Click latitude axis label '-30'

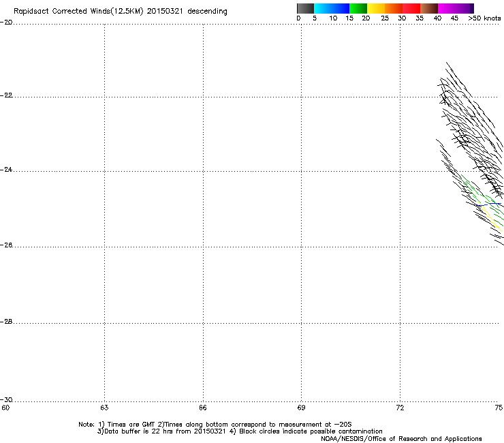(6, 400)
